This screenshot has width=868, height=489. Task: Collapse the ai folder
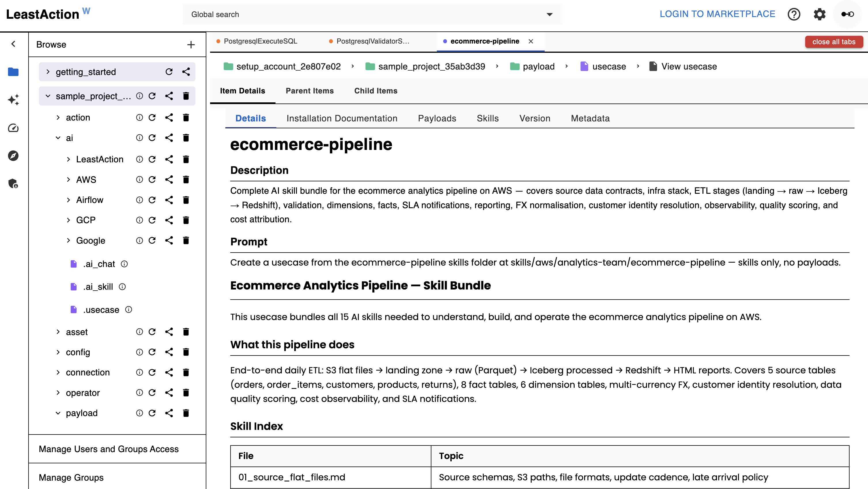(58, 138)
